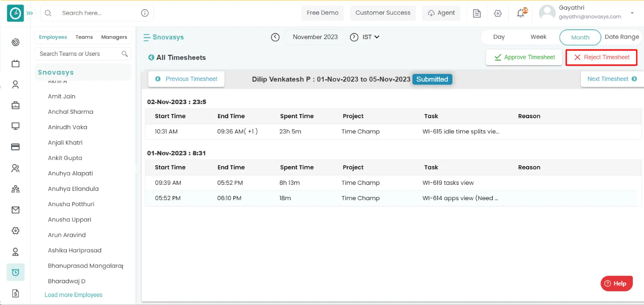Select employee Anchal Sharma
Viewport: 644px width, 305px height.
[70, 112]
